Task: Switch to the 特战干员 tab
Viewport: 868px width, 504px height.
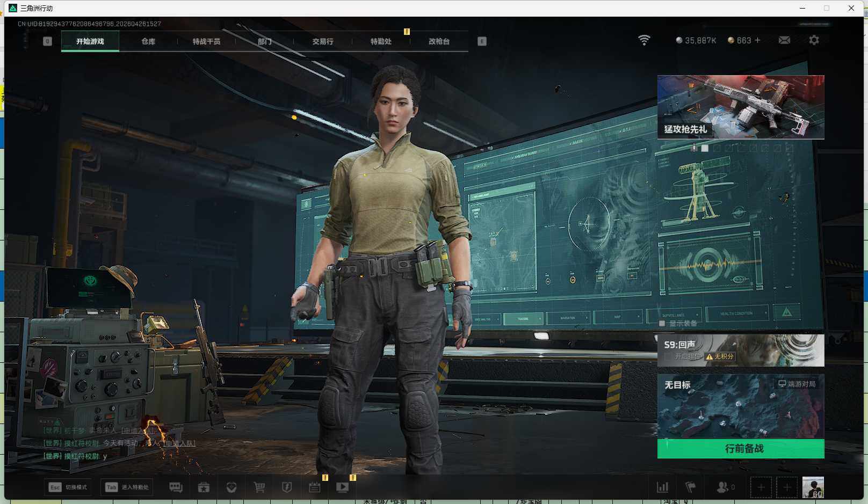Action: 206,41
